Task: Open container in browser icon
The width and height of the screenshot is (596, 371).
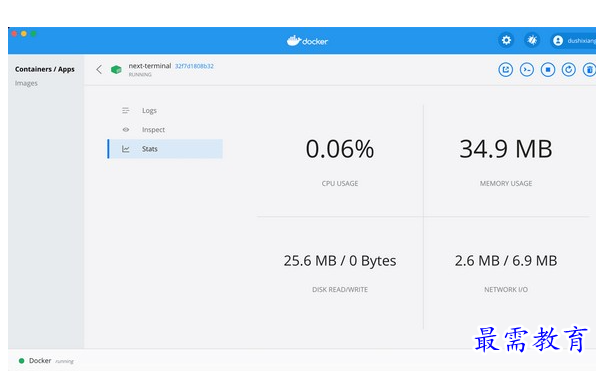Action: [x=506, y=70]
